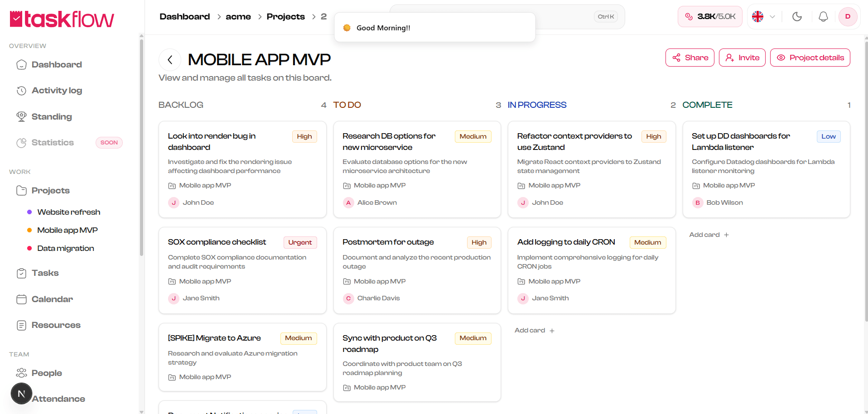Image resolution: width=868 pixels, height=414 pixels.
Task: Click the Urgent priority badge
Action: coord(300,242)
